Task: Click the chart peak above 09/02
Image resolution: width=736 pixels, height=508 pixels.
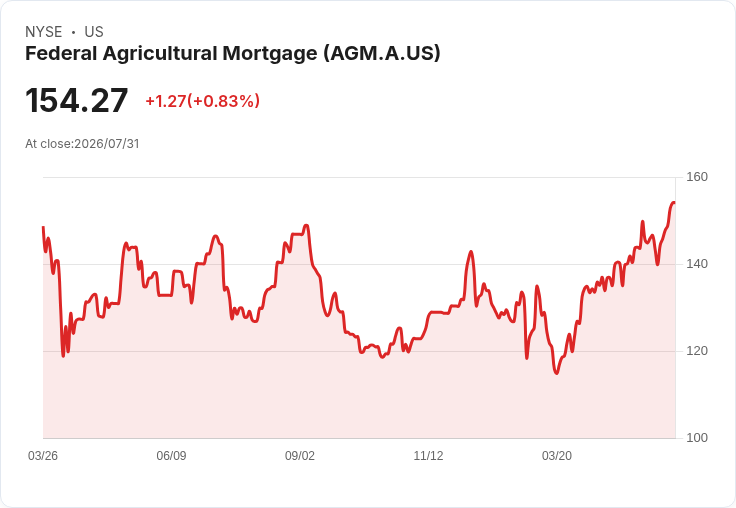Action: coord(306,225)
